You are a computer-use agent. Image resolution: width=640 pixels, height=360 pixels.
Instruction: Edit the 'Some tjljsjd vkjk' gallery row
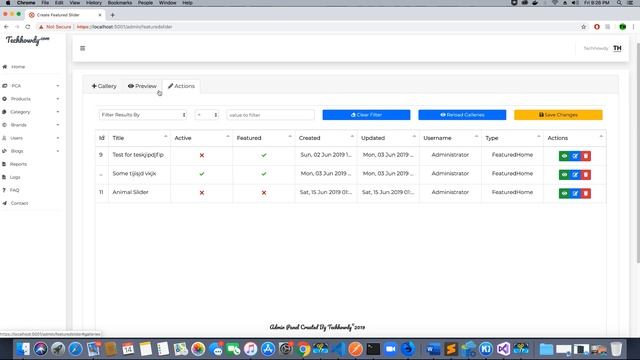[x=575, y=175]
